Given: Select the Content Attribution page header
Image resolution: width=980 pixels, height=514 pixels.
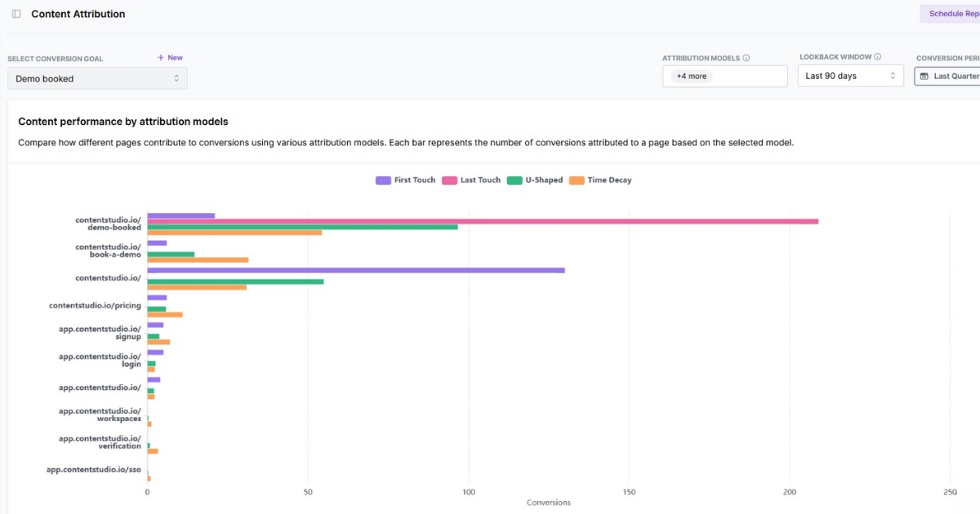Looking at the screenshot, I should [77, 14].
